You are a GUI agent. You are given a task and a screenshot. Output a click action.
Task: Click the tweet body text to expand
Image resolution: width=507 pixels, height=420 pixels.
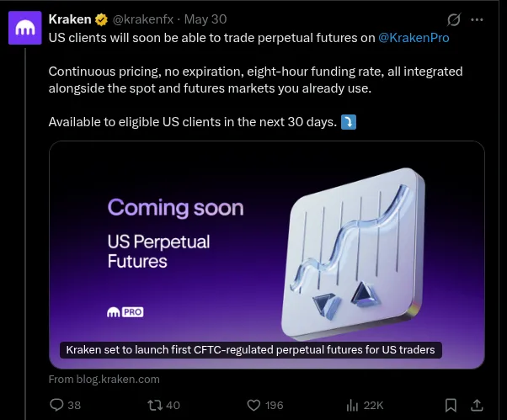pos(255,80)
